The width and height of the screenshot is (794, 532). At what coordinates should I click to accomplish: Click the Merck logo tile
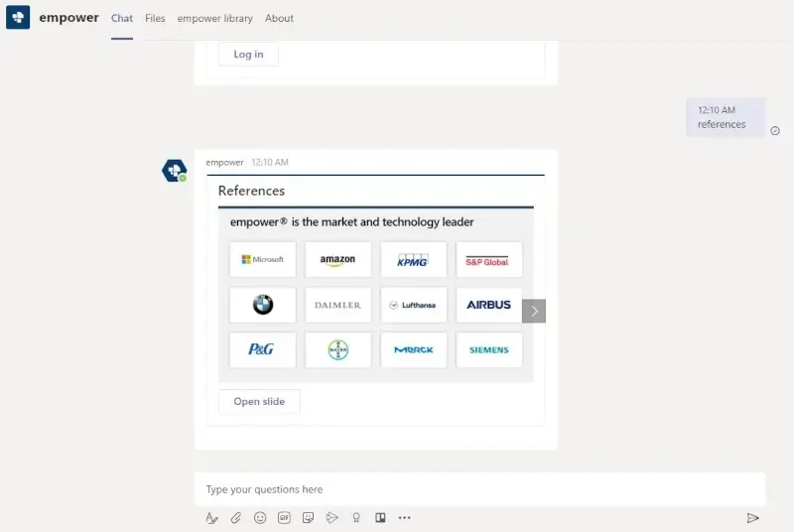coord(413,349)
